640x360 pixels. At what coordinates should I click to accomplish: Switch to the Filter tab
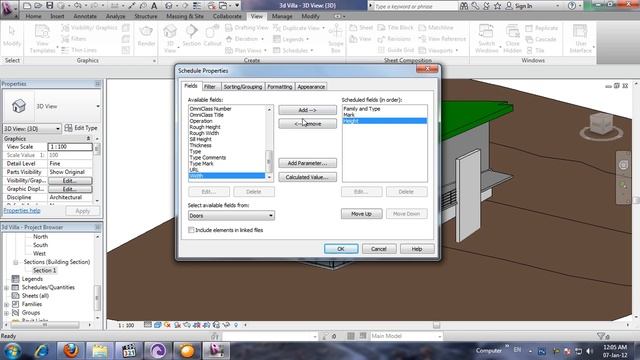pyautogui.click(x=210, y=87)
